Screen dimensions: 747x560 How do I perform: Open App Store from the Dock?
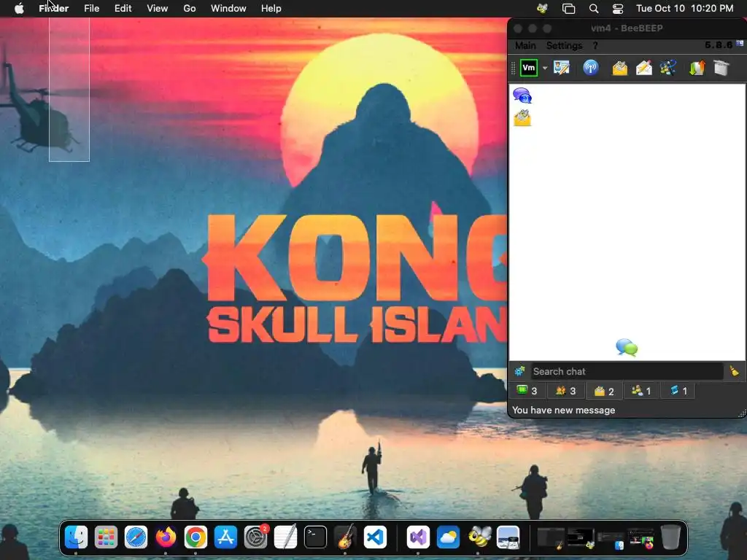(226, 537)
